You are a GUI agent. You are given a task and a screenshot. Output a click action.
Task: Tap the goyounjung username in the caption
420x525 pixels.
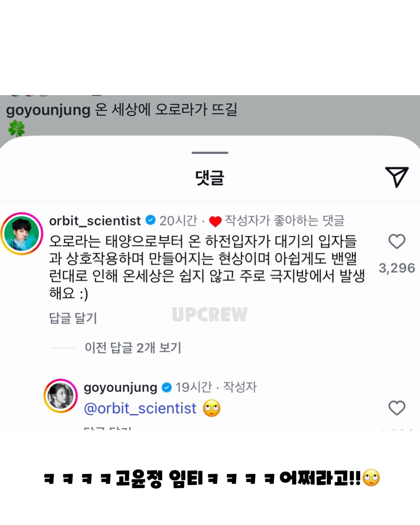click(48, 110)
